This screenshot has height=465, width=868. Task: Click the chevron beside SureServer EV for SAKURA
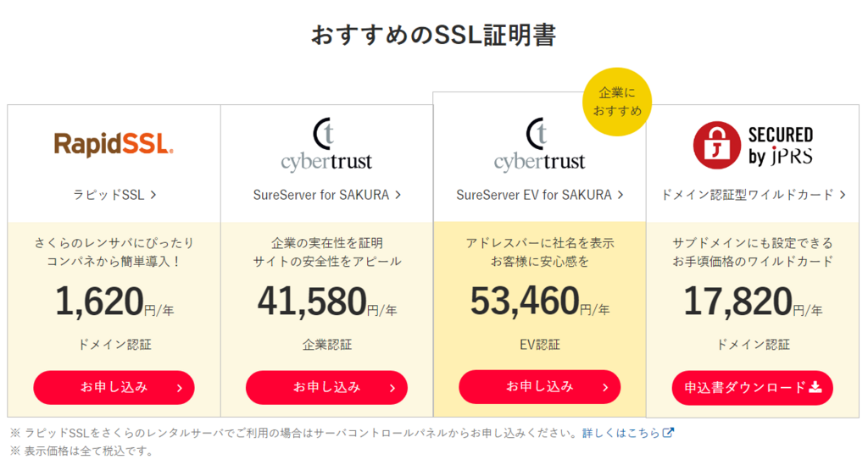coord(620,195)
